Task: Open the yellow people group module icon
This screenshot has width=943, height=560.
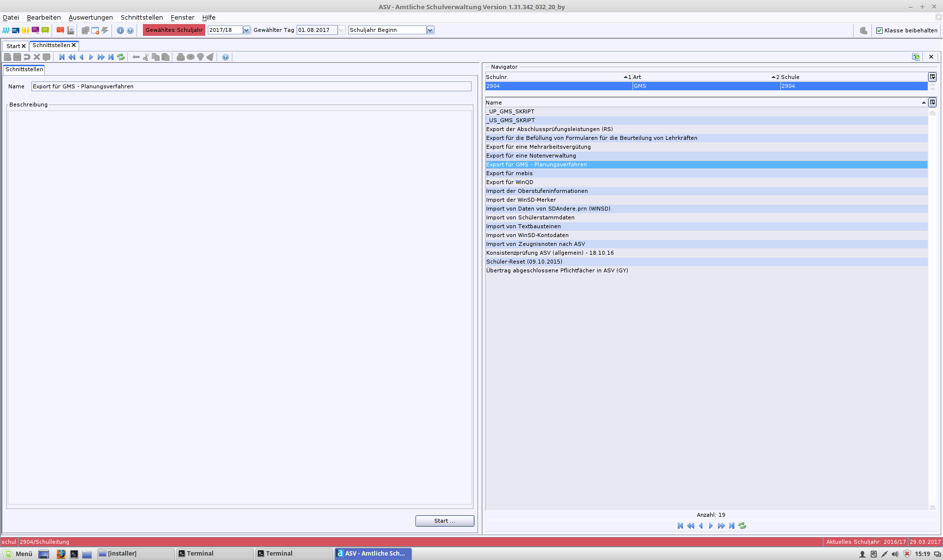Action: pos(25,30)
